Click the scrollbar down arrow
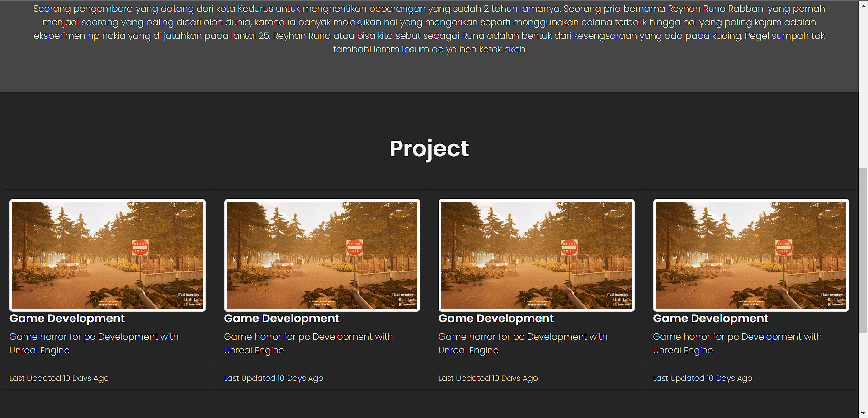This screenshot has width=868, height=418. [x=863, y=413]
